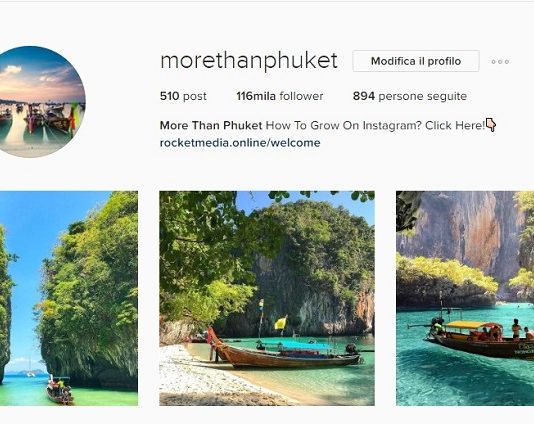Click the small boat in left cliff photo

(60, 389)
